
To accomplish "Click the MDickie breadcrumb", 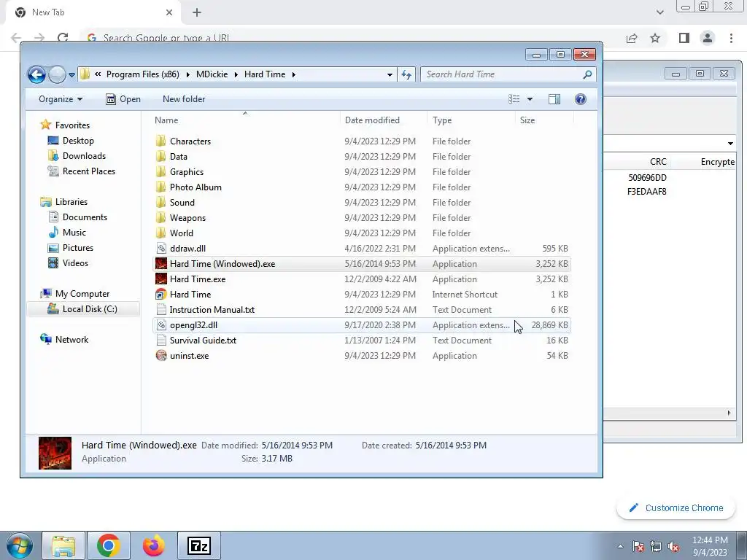I will click(x=212, y=74).
